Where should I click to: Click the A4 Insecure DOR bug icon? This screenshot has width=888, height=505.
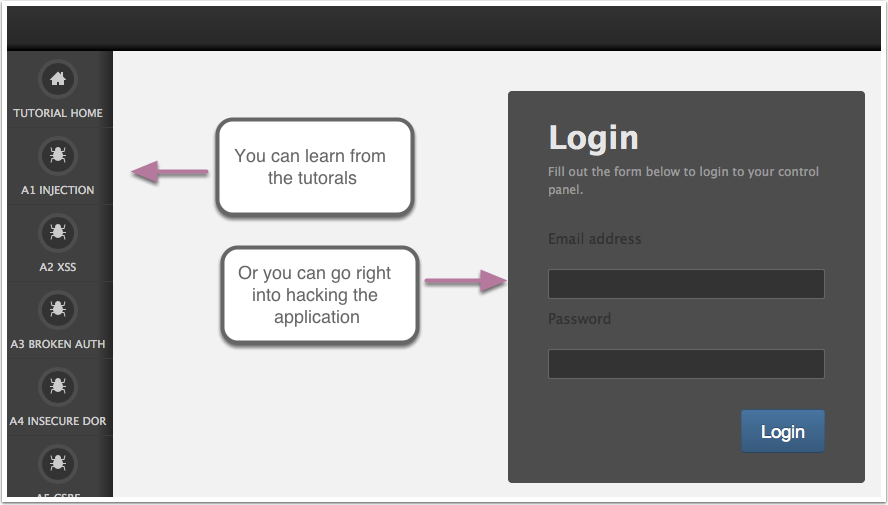[x=58, y=386]
